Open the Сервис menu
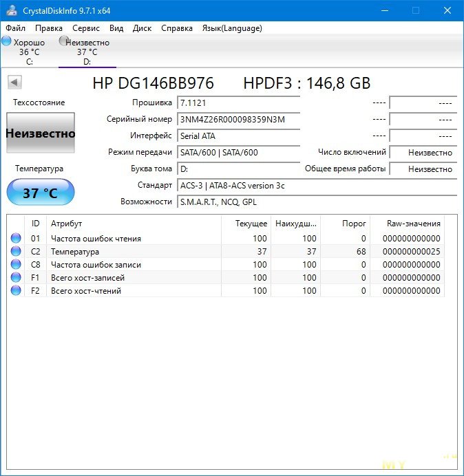The image size is (464, 476). 86,28
